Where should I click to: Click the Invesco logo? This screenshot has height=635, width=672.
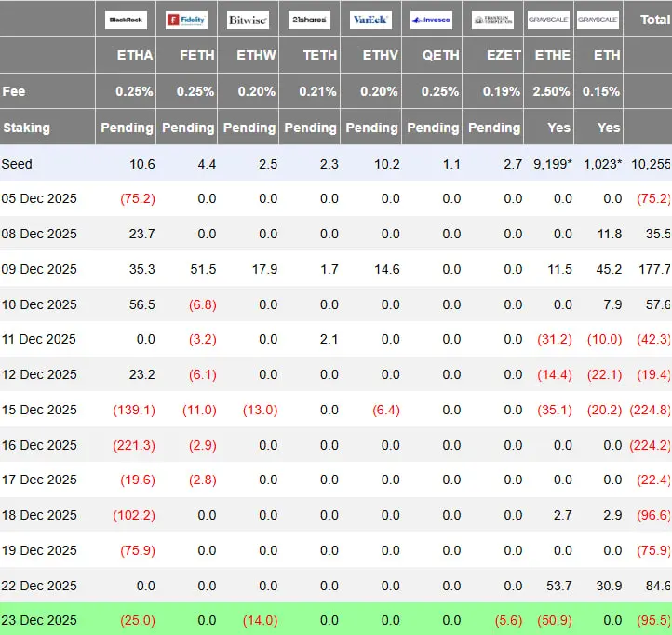431,20
